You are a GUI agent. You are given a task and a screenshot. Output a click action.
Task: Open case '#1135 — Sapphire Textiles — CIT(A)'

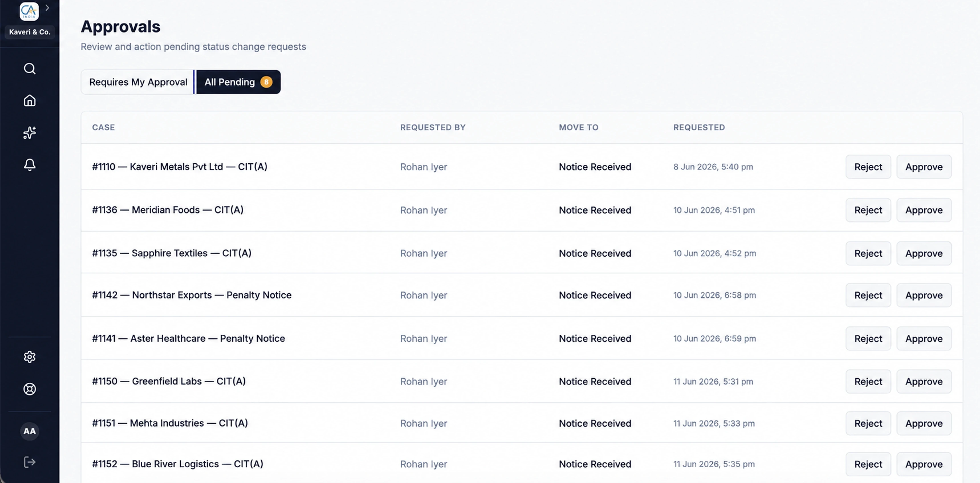pyautogui.click(x=172, y=253)
